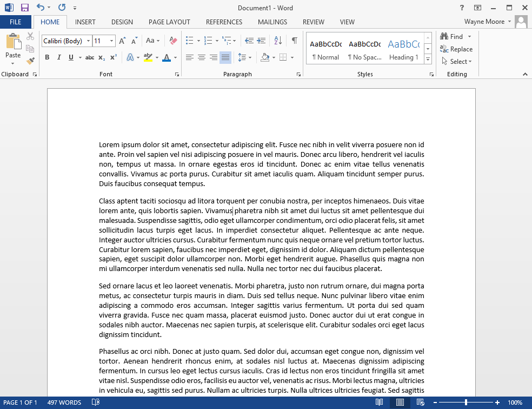
Task: Click the Increase Indent icon
Action: click(261, 41)
